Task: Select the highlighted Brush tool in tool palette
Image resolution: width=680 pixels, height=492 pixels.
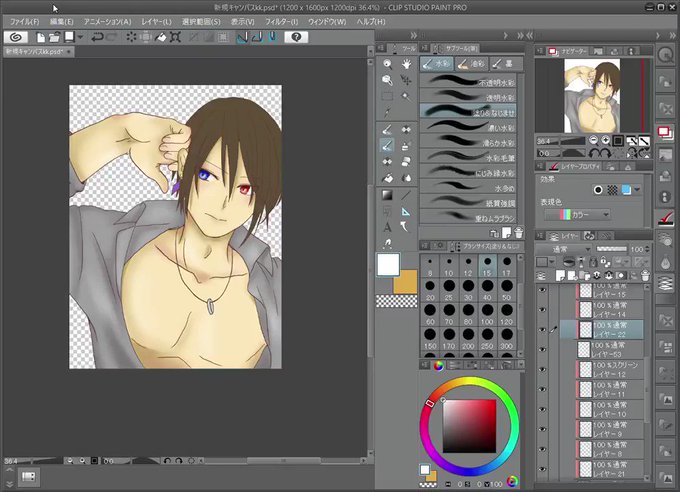Action: (387, 145)
